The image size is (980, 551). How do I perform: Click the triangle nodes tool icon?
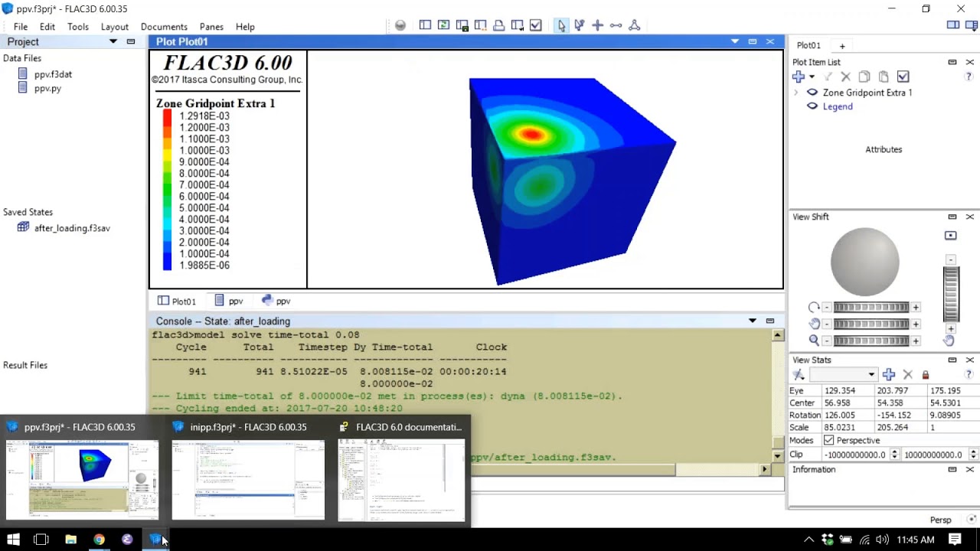click(634, 25)
